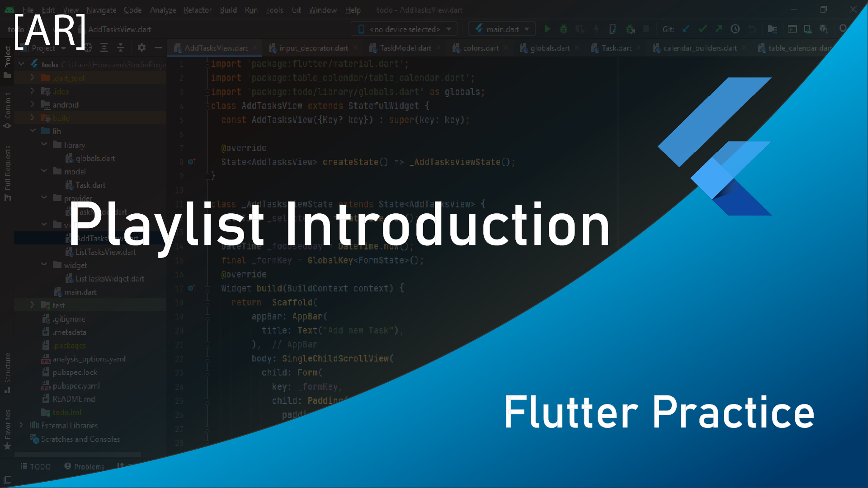Open the Refactor menu
The width and height of the screenshot is (868, 488).
(x=197, y=10)
